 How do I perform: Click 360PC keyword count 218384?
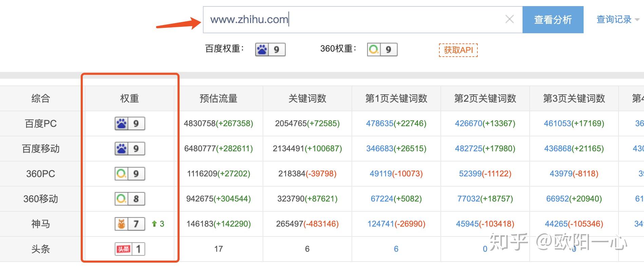coord(292,174)
